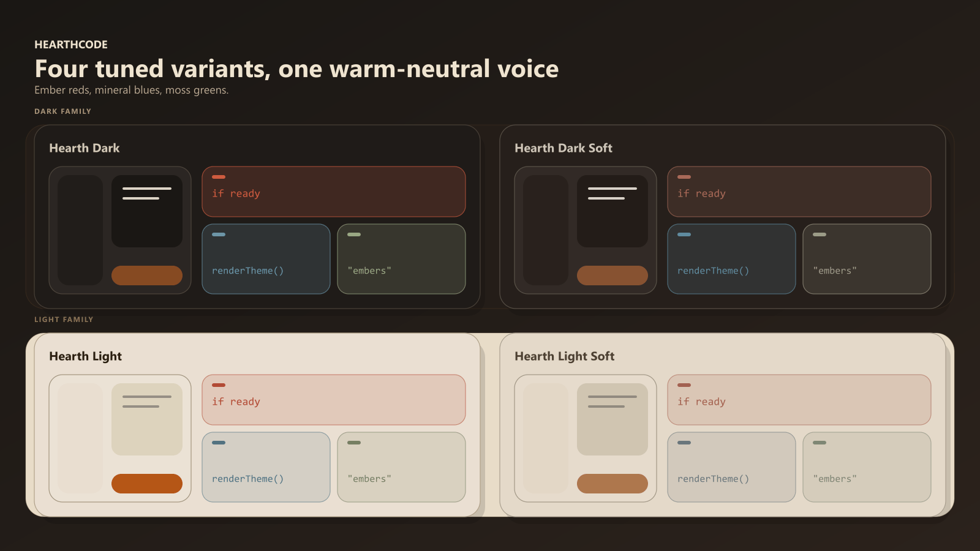Click the "if ready" swatch in Hearth Dark Soft
This screenshot has width=980, height=551.
tap(799, 192)
